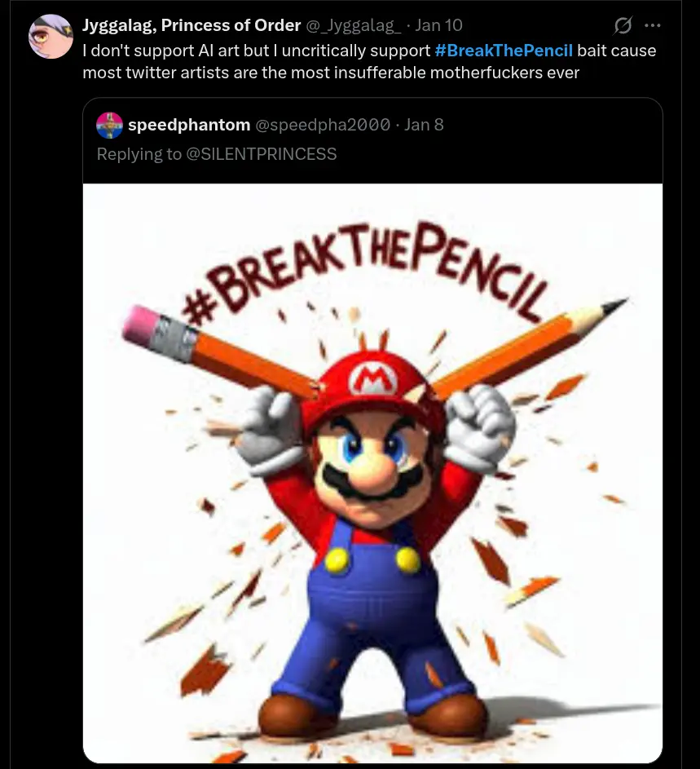
Task: Open the Jan 8 quoted tweet timestamp
Action: click(x=424, y=125)
